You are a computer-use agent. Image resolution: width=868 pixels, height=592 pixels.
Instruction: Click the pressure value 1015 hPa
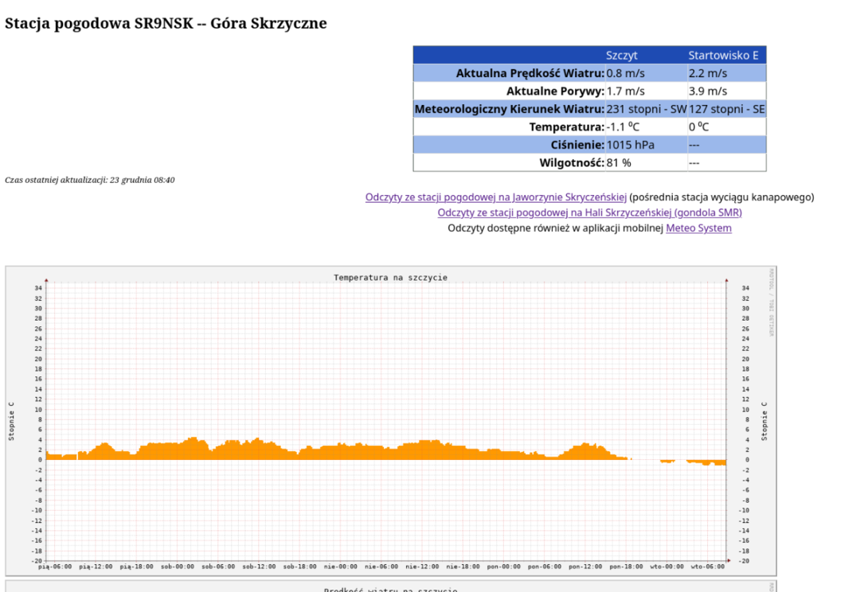click(631, 145)
